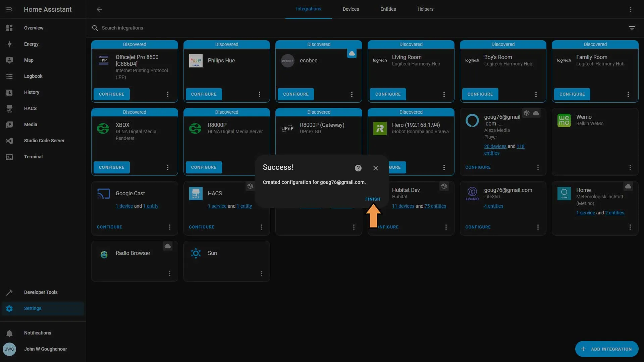Open the integrations filter icon
The width and height of the screenshot is (644, 362).
tap(632, 28)
